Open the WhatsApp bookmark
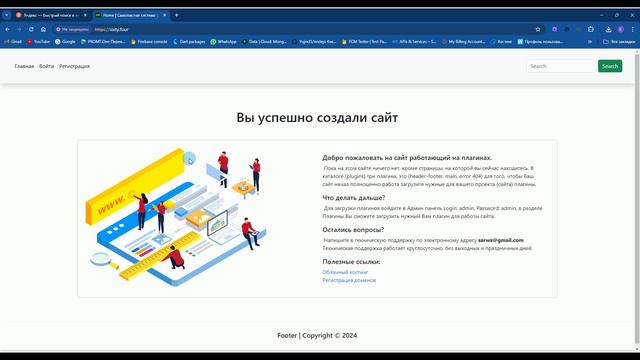Screen dimensions: 640x360 point(223,42)
